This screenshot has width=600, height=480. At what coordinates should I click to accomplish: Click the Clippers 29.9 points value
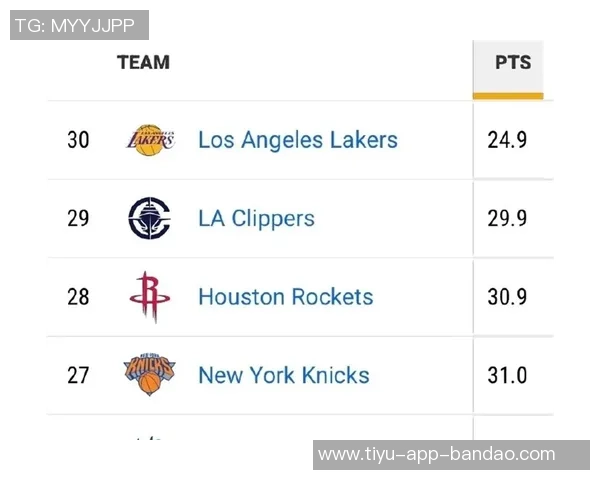point(507,219)
